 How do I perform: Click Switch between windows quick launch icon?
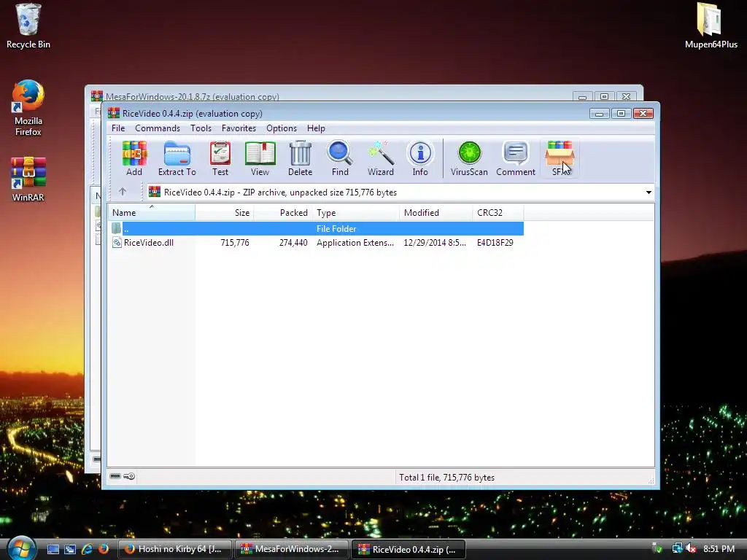pos(70,549)
